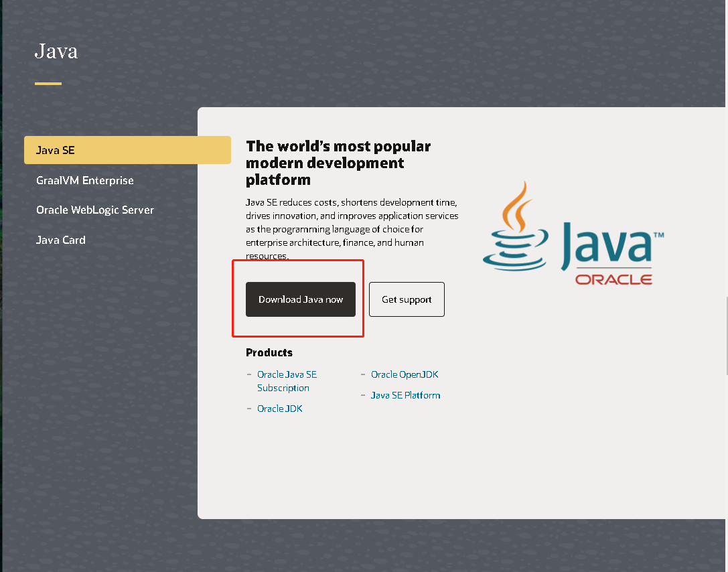Click the scrollbar on the right edge
The width and height of the screenshot is (728, 572).
725,335
